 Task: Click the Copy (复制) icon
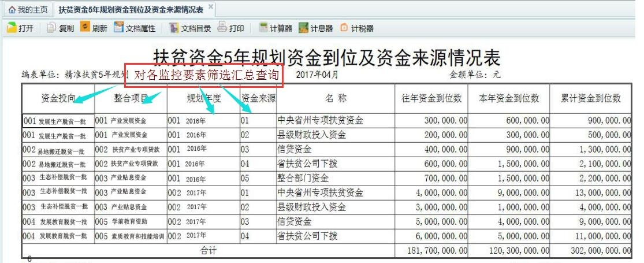pos(51,28)
